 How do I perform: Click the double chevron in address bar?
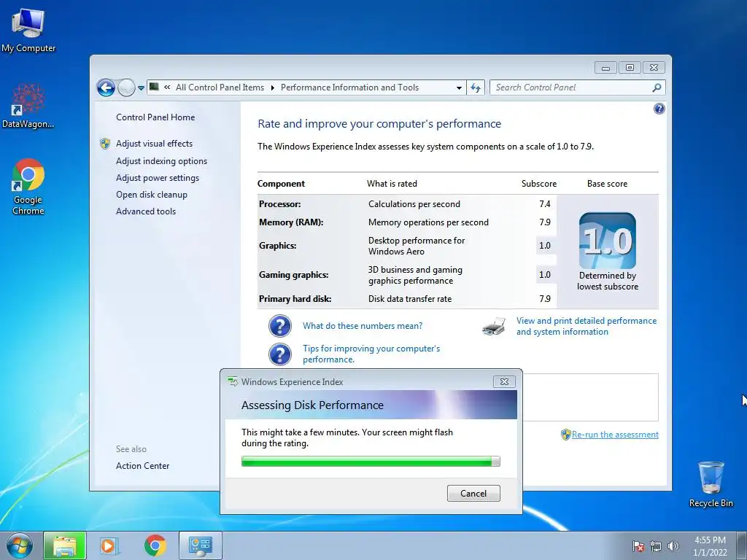point(167,87)
